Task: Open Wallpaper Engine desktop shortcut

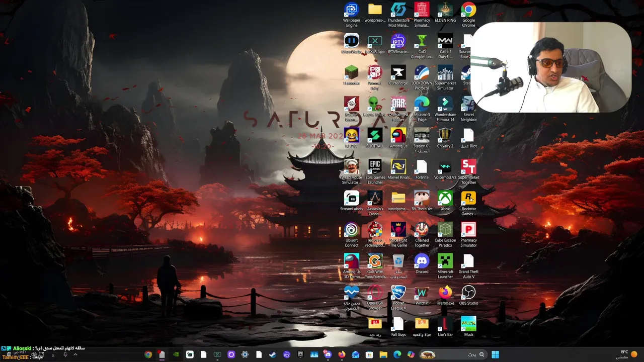Action: (x=351, y=15)
